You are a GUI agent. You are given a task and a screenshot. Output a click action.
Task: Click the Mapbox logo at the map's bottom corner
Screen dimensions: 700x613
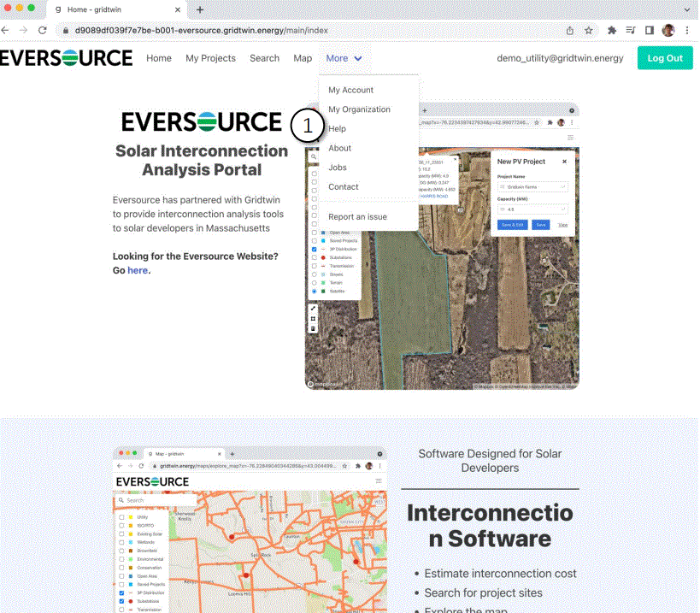coord(321,384)
